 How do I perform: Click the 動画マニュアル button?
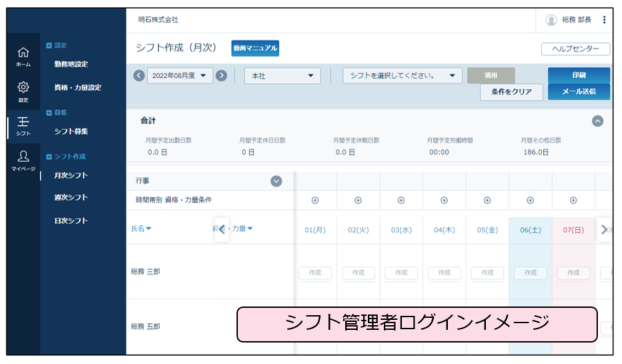coord(255,48)
